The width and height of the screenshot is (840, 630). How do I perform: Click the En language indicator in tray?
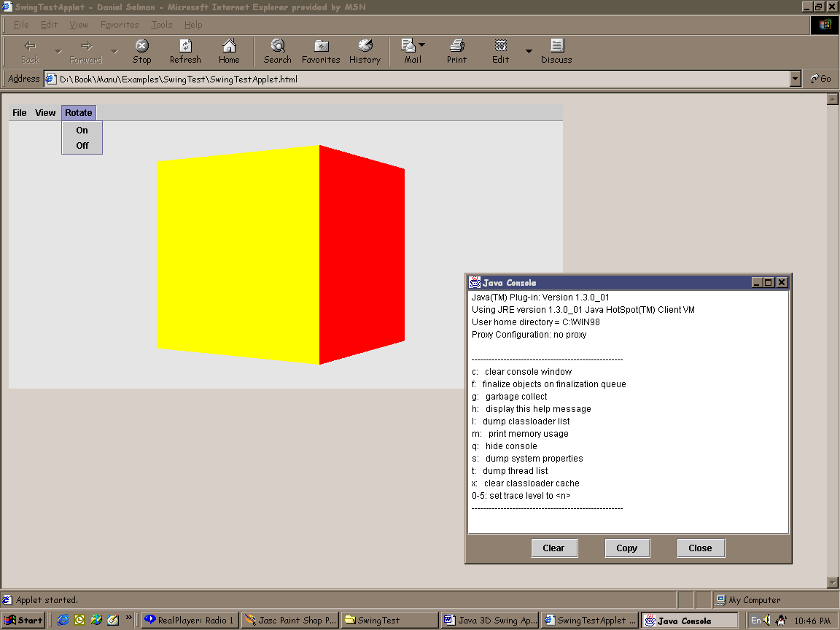pyautogui.click(x=755, y=621)
